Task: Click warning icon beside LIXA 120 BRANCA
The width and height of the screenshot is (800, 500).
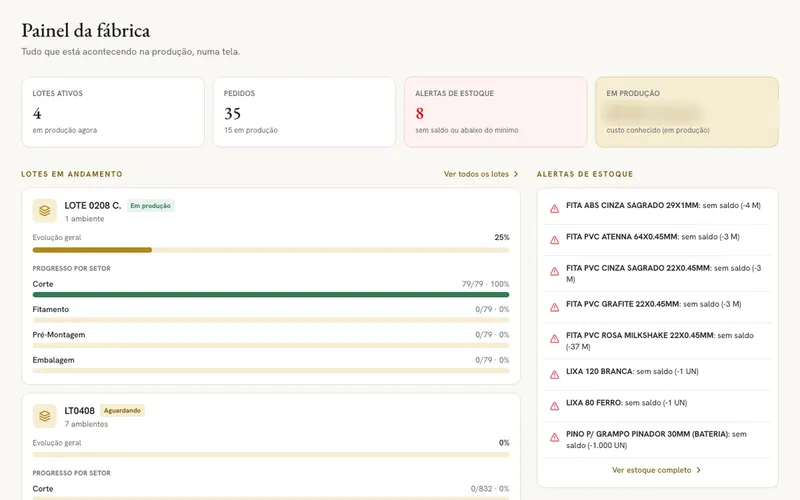Action: pyautogui.click(x=554, y=374)
